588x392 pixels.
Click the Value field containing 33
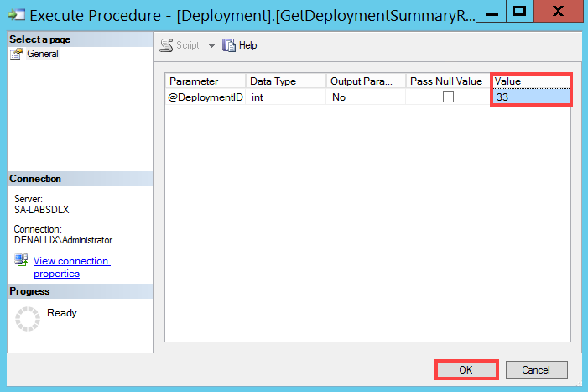(x=530, y=97)
